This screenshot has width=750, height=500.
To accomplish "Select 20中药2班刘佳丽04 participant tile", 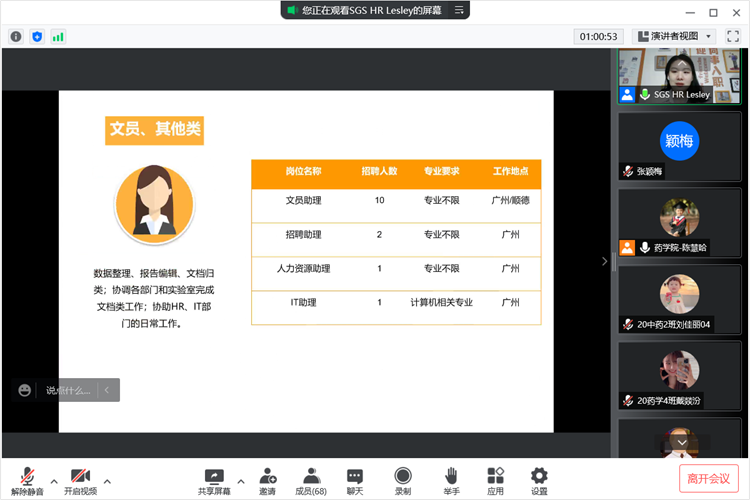I will pos(679,299).
